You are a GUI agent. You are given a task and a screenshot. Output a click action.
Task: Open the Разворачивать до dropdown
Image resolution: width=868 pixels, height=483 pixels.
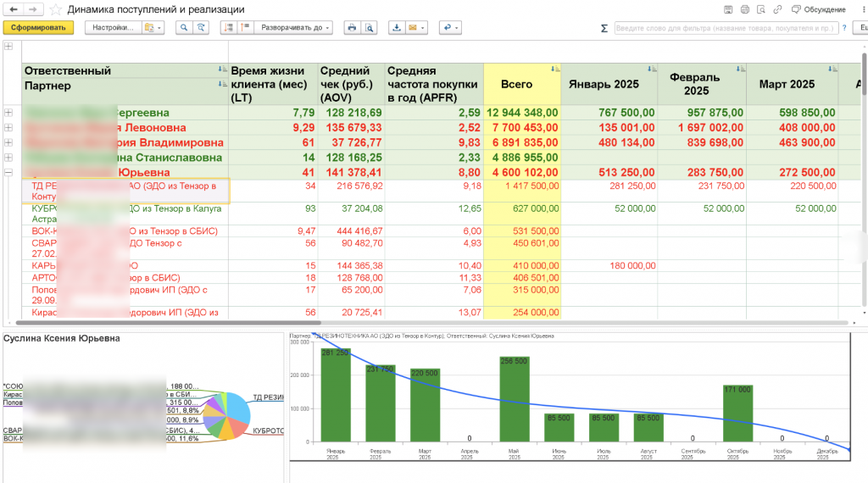294,28
